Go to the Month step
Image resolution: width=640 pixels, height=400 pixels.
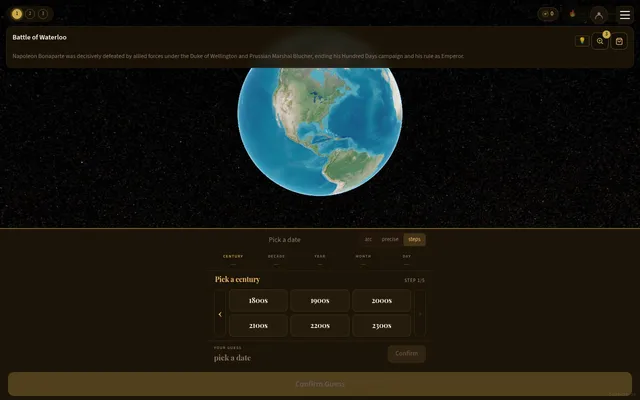[x=363, y=260]
